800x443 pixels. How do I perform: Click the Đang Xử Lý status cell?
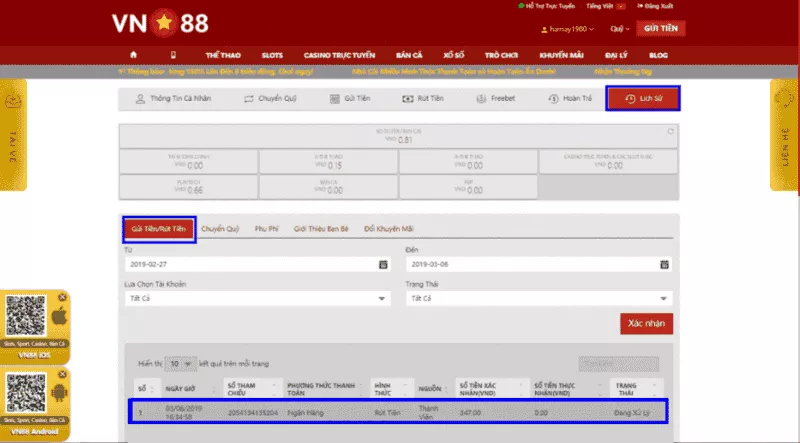point(632,412)
